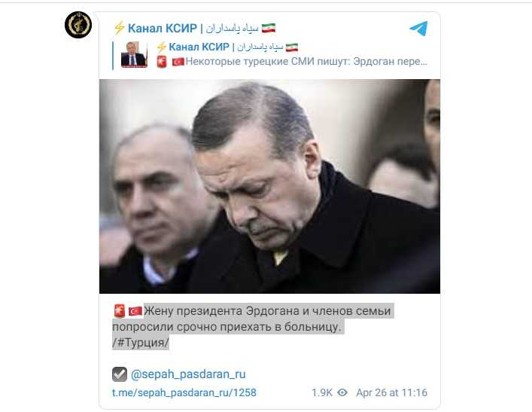Click the Turkish flag in quoted reply preview
The height and width of the screenshot is (412, 532).
(178, 62)
